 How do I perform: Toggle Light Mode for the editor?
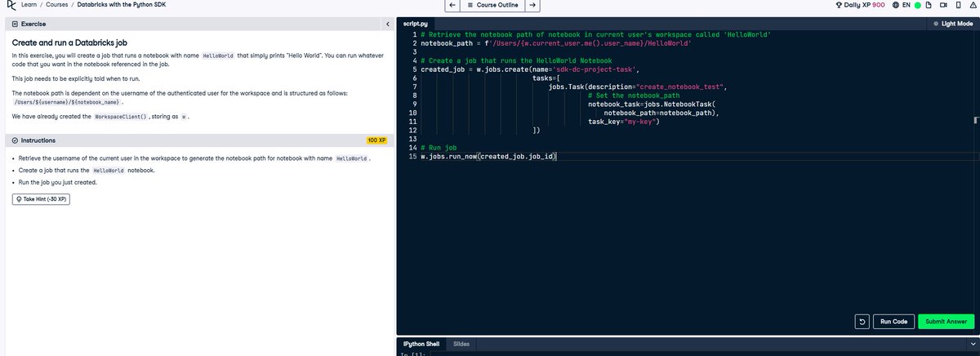pos(953,24)
